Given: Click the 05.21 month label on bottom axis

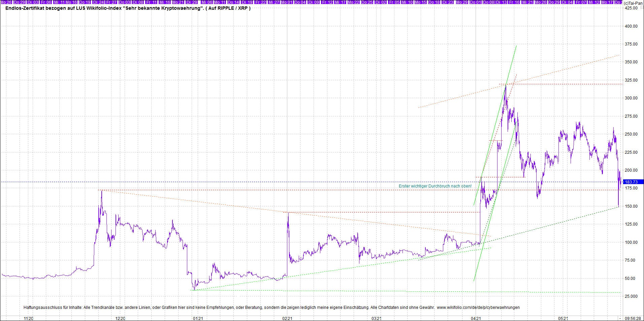Looking at the screenshot, I should click(x=563, y=318).
